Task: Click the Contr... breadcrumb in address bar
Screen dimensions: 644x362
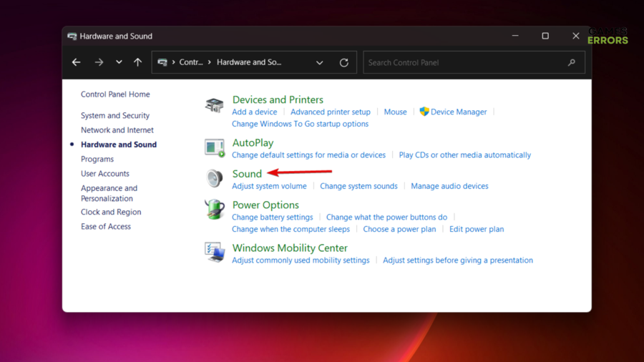Action: click(x=191, y=63)
